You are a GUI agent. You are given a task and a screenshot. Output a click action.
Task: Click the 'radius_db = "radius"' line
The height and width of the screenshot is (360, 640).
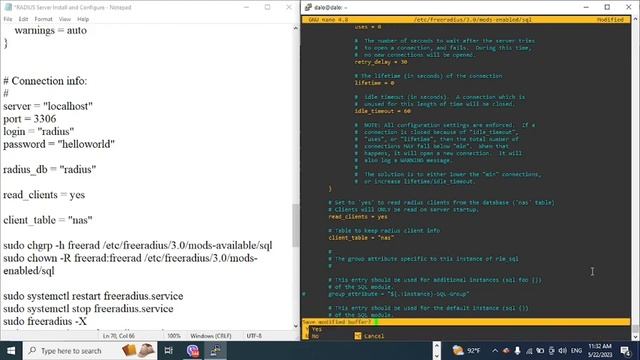pyautogui.click(x=50, y=169)
